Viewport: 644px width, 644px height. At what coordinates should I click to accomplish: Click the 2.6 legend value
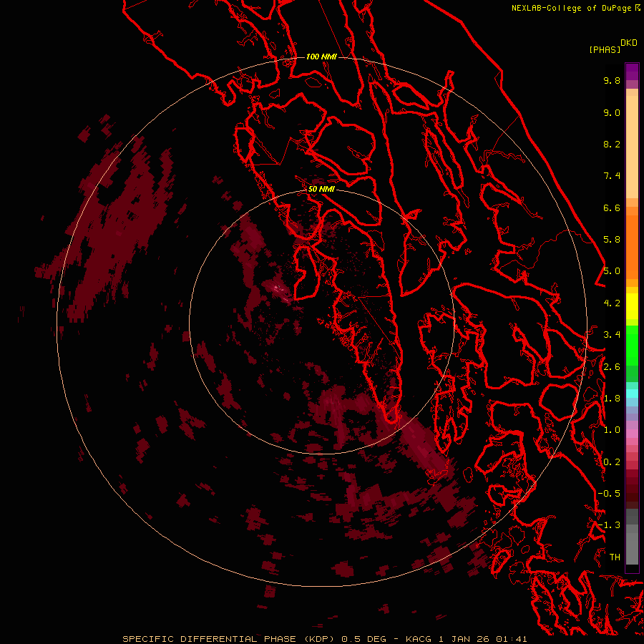point(612,367)
